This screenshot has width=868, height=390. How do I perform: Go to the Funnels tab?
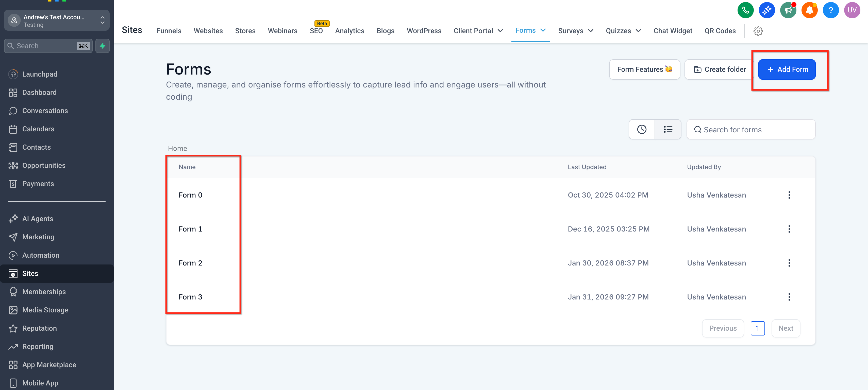(x=169, y=31)
